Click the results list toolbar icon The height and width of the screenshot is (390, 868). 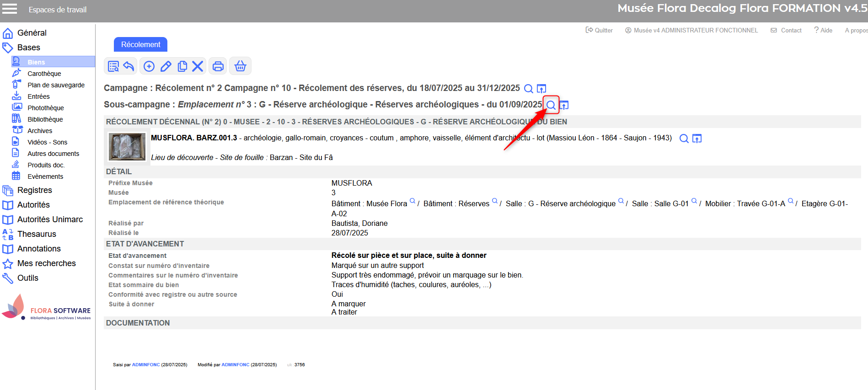(x=113, y=66)
